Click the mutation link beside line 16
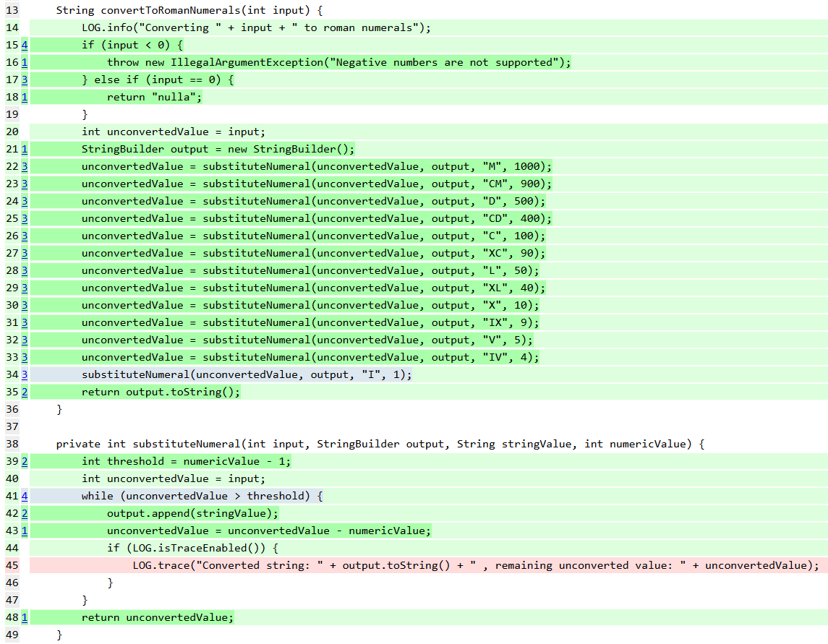 pos(25,62)
